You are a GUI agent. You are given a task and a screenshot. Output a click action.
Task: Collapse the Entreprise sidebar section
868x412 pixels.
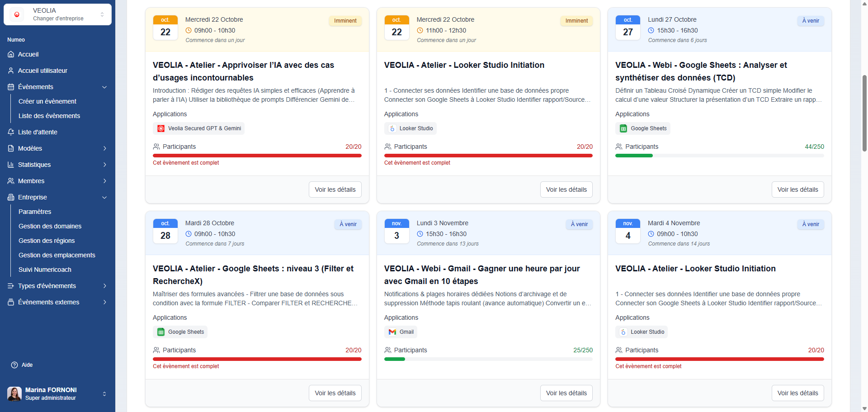coord(104,197)
